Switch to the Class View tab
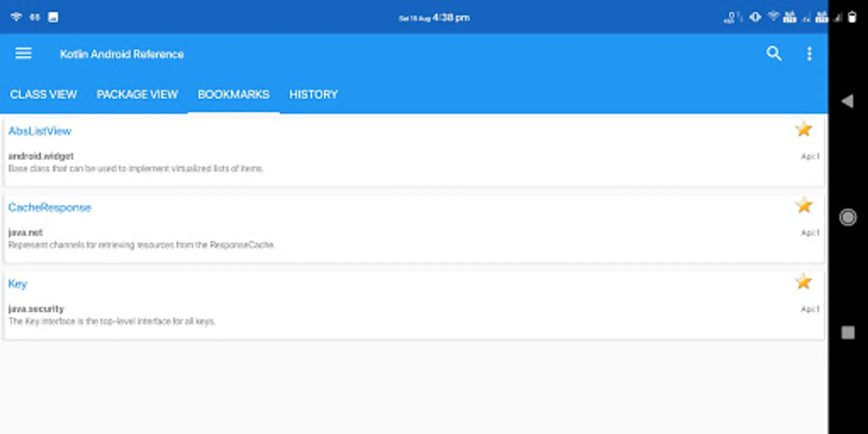Screen dimensions: 868x434 43,95
